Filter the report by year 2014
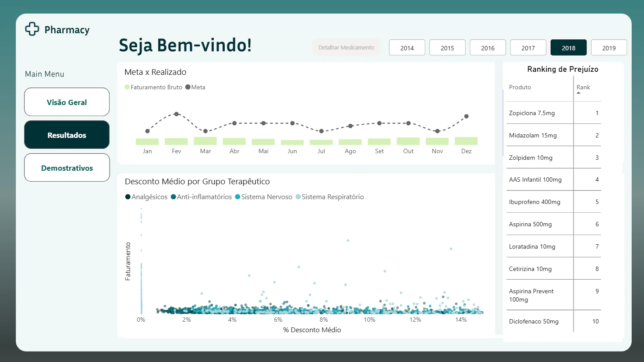The width and height of the screenshot is (644, 362). 407,48
